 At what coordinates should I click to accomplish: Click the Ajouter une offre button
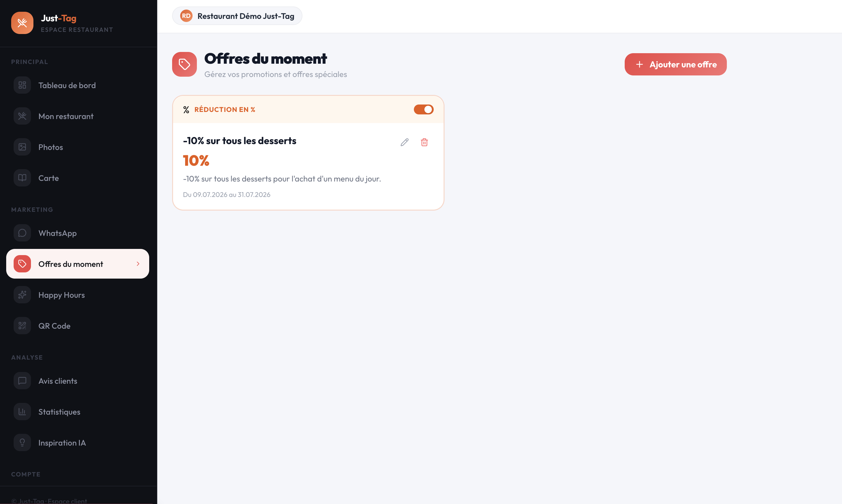point(675,64)
